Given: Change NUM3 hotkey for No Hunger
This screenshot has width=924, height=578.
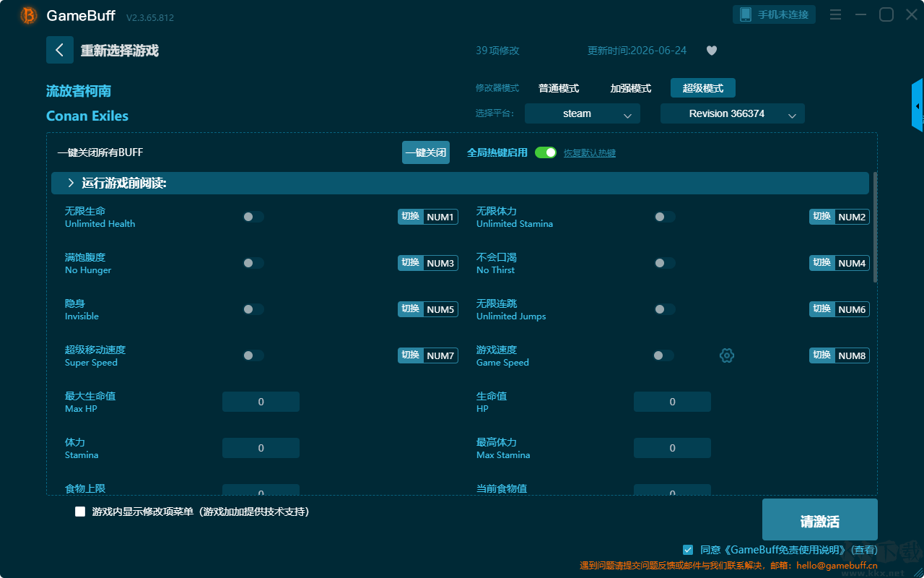Looking at the screenshot, I should (x=440, y=263).
